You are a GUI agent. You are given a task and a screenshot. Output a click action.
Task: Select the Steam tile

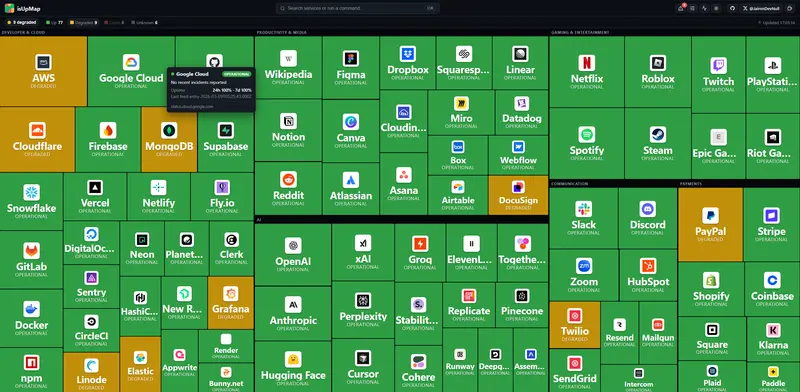658,143
